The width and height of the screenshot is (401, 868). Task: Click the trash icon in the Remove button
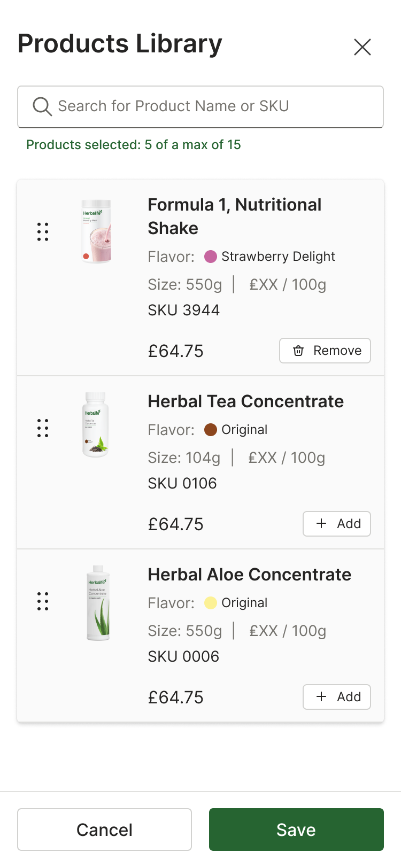[298, 351]
